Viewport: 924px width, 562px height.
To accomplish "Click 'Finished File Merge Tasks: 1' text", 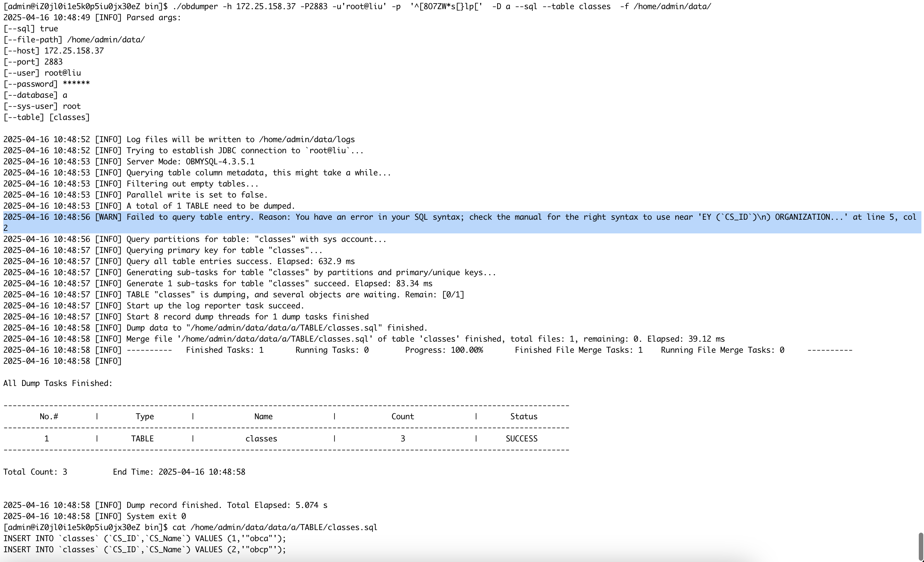I will pyautogui.click(x=578, y=350).
